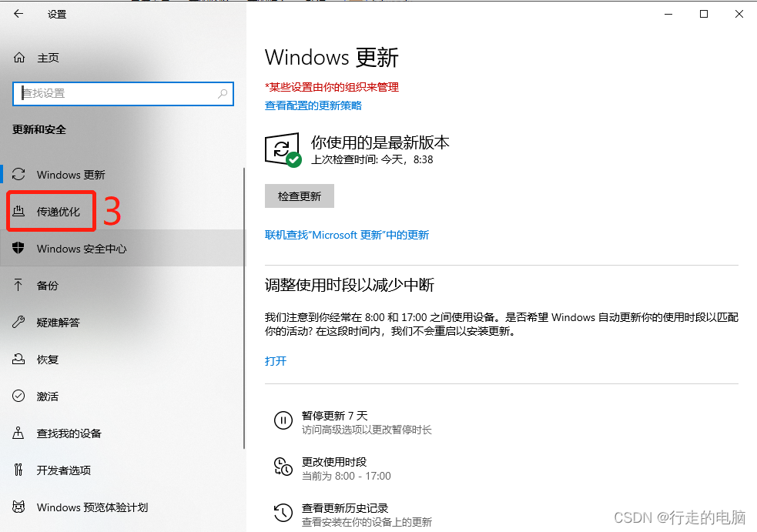Open 查看更新历史记录 option
The height and width of the screenshot is (532, 757).
[353, 514]
